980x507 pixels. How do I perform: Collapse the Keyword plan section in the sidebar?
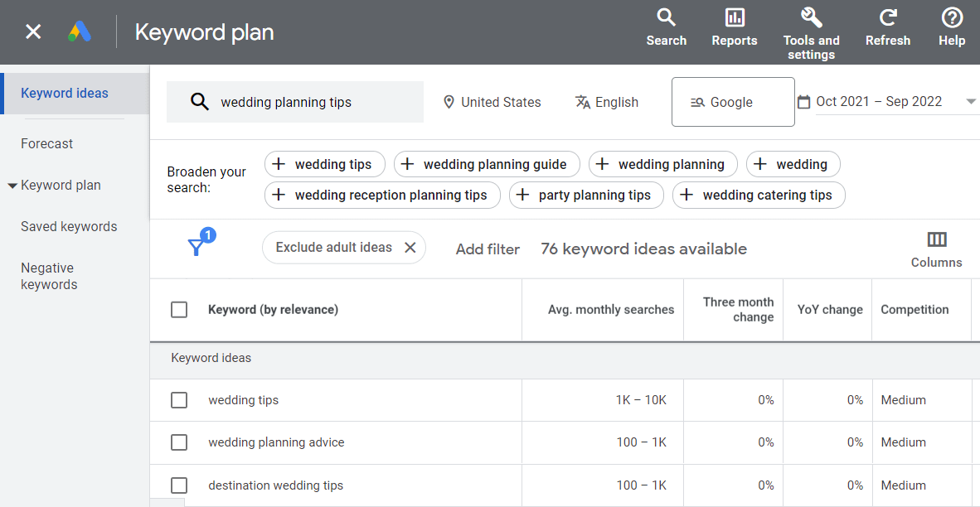(12, 185)
